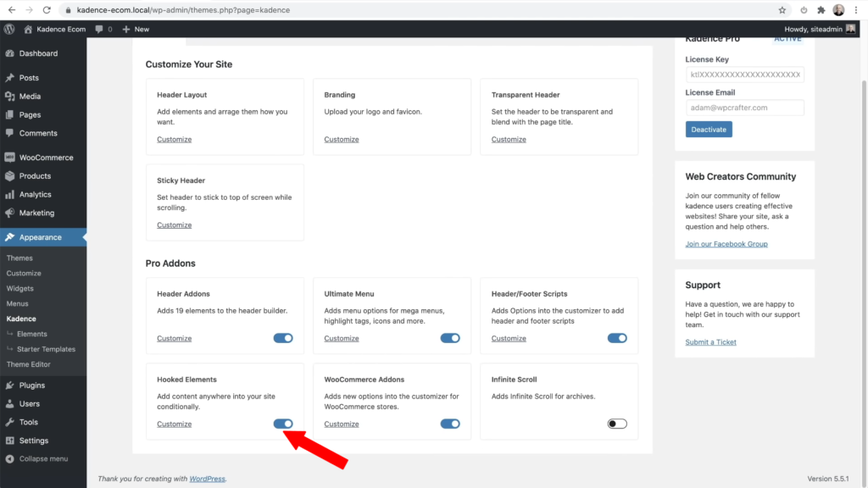Click the WordPress logo in admin bar
This screenshot has height=488, width=868.
pyautogui.click(x=9, y=30)
